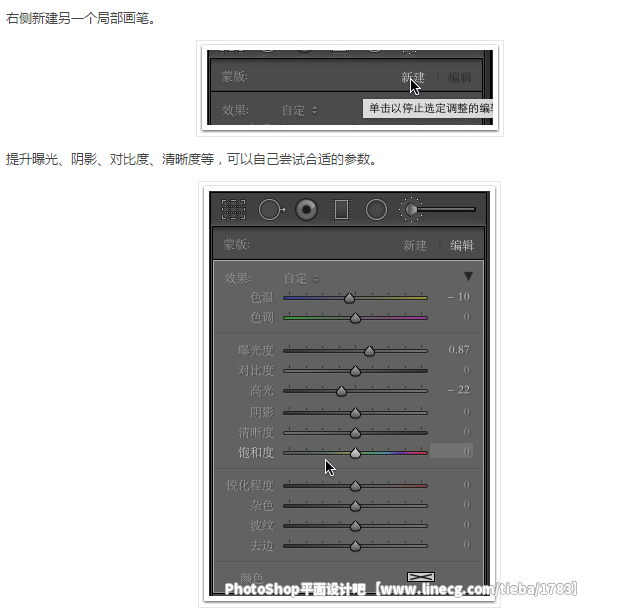Click the 曝光度 label
633x608 pixels.
tap(256, 350)
